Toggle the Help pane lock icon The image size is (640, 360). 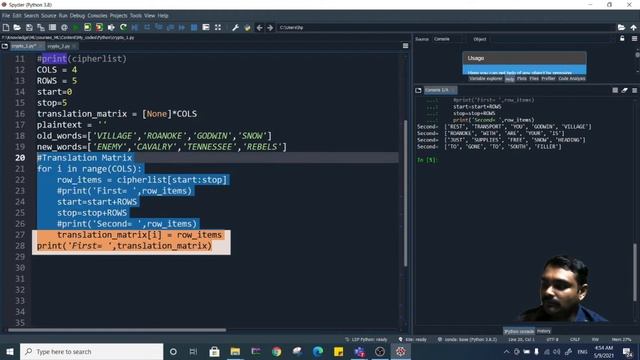tap(622, 39)
